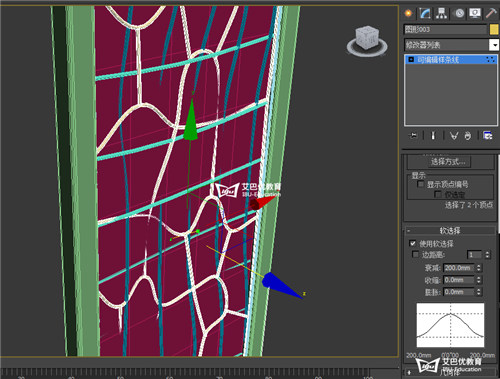Click the 边距离 spinner arrows
This screenshot has width=500, height=379.
pos(487,255)
